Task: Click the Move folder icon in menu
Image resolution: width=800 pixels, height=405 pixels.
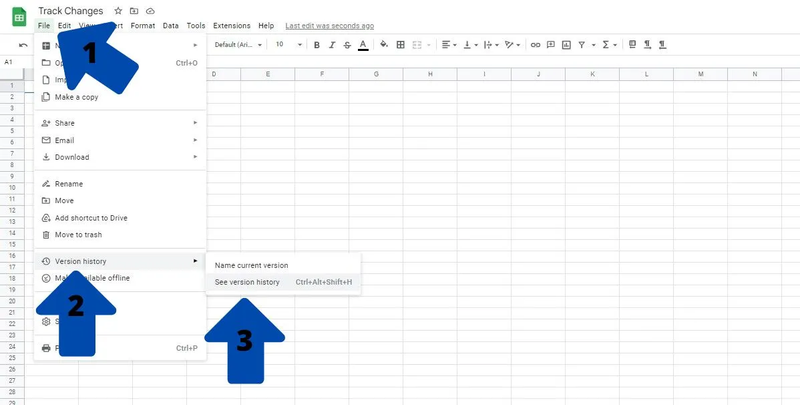Action: 46,200
